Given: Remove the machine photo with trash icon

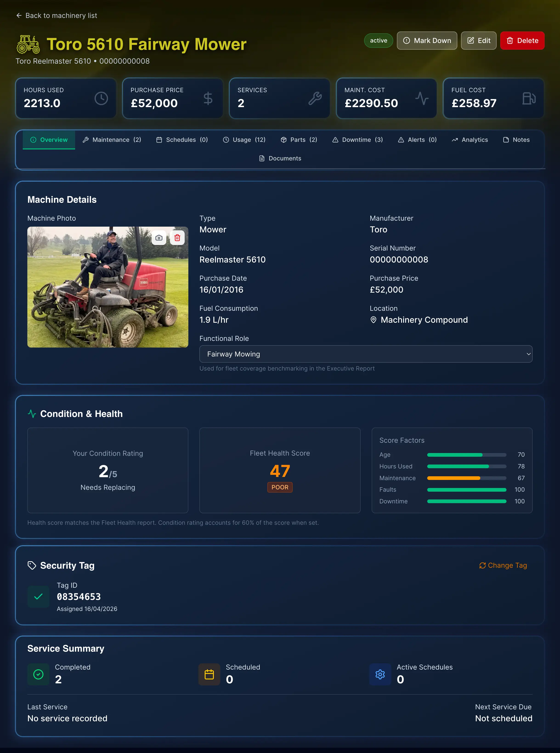Looking at the screenshot, I should point(177,238).
